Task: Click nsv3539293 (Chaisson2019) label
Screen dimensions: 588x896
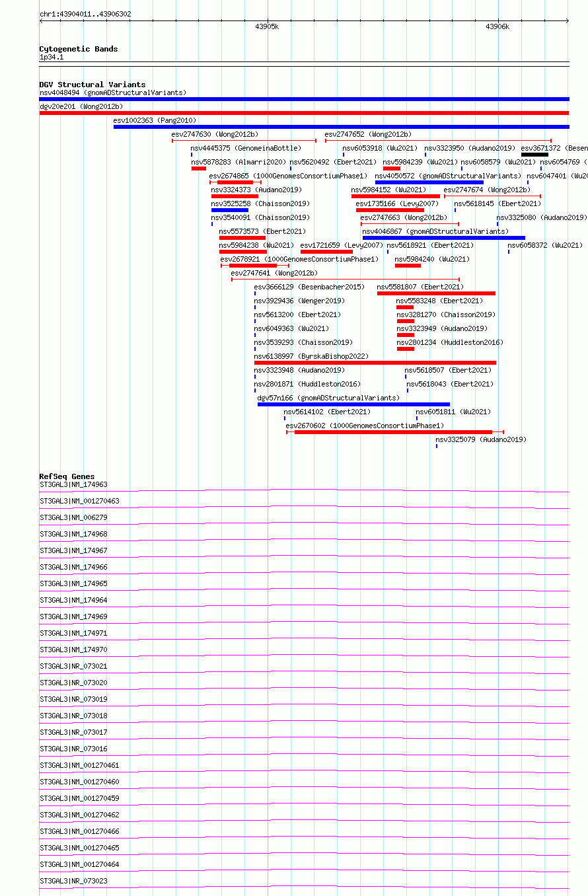Action: (x=303, y=342)
